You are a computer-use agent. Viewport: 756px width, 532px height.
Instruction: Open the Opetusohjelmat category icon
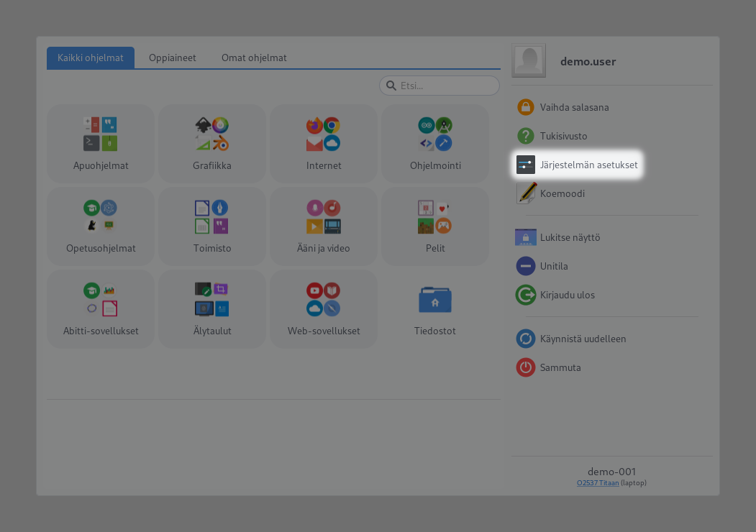101,217
